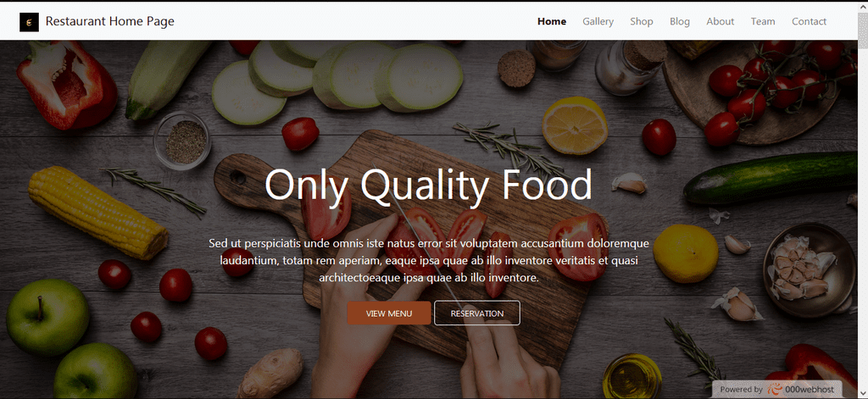Open the Gallery page from the navbar
This screenshot has height=399, width=868.
(598, 21)
